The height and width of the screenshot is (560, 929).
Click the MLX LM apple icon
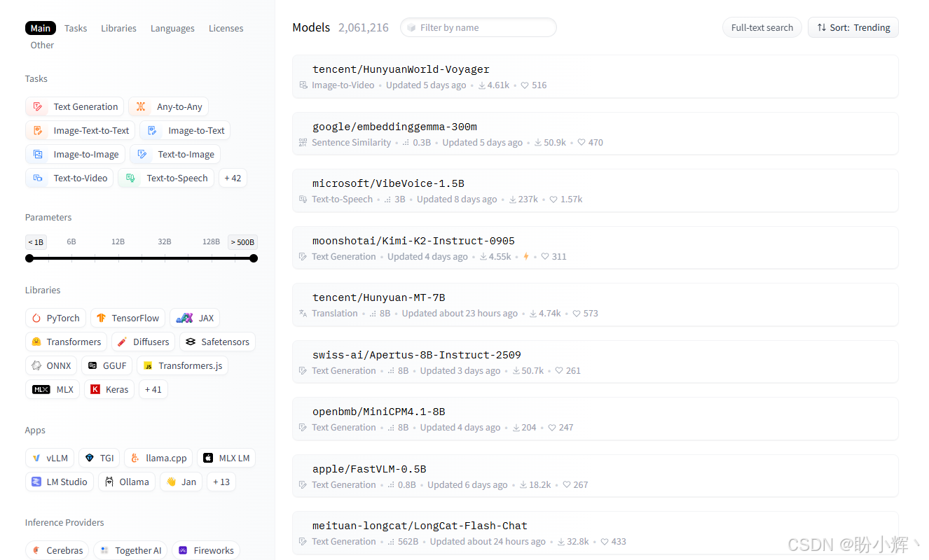coord(208,458)
